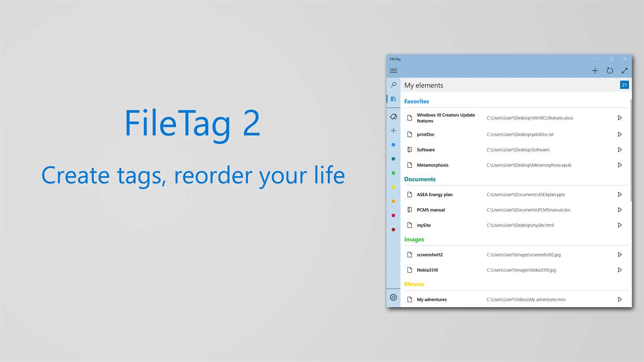Open the search magnifier in sidebar
This screenshot has height=362, width=644.
[x=394, y=84]
